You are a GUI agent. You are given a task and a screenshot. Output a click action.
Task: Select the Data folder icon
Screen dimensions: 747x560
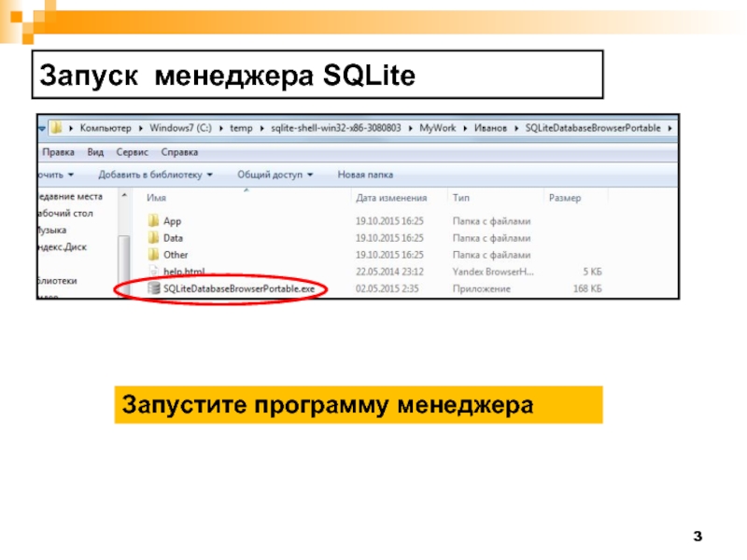154,238
